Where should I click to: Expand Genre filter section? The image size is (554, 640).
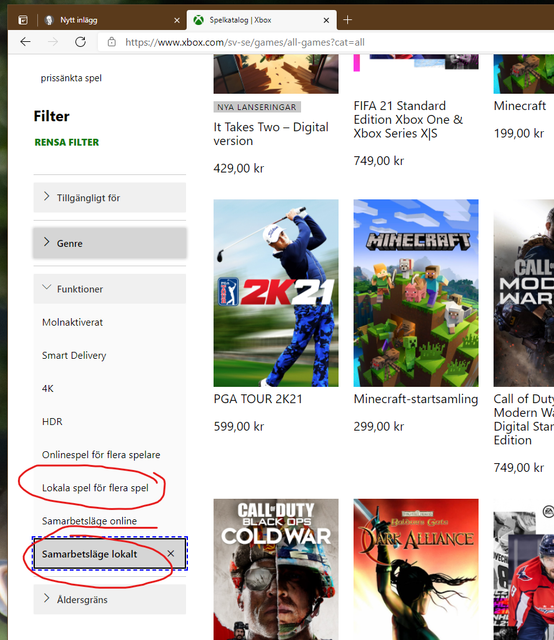coord(109,243)
